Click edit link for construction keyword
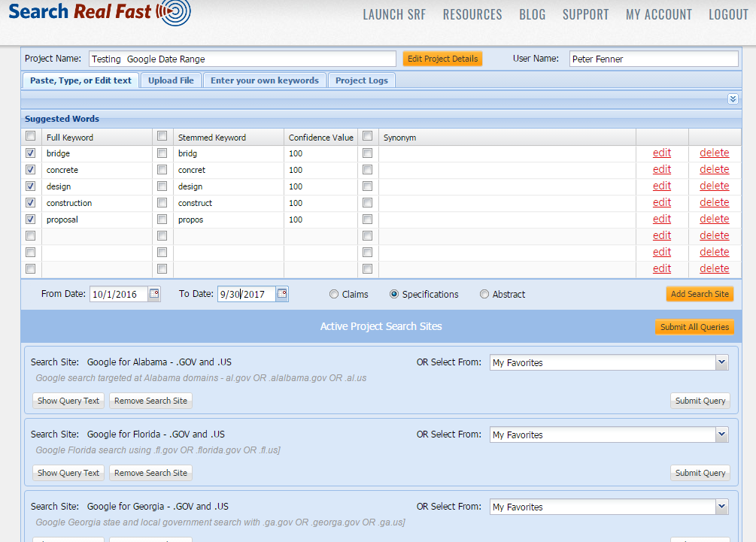The width and height of the screenshot is (756, 542). (661, 202)
